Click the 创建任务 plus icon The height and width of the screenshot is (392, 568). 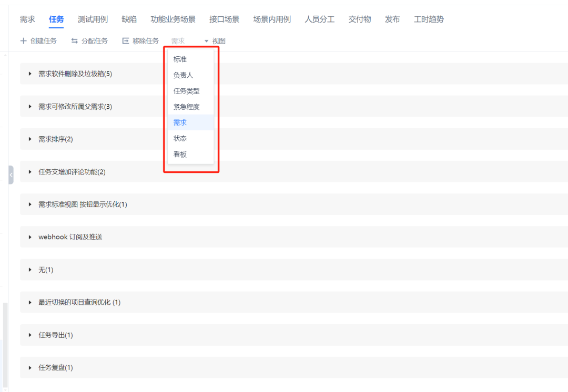point(24,40)
